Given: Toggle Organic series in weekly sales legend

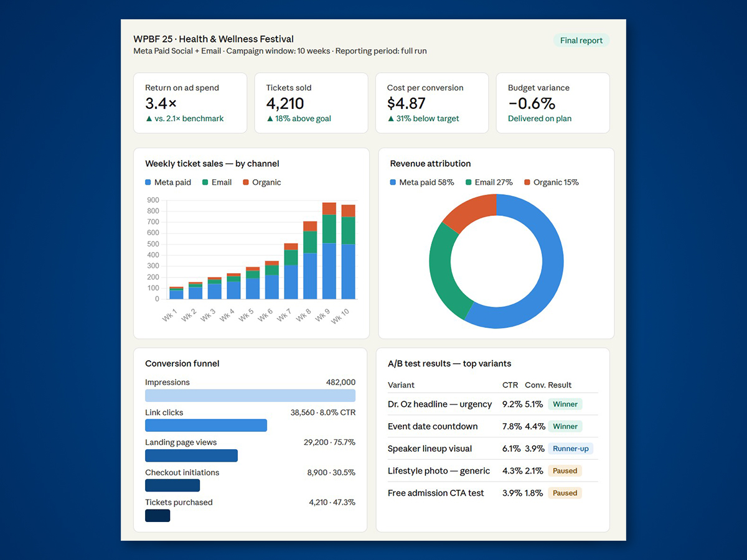Looking at the screenshot, I should click(x=261, y=182).
